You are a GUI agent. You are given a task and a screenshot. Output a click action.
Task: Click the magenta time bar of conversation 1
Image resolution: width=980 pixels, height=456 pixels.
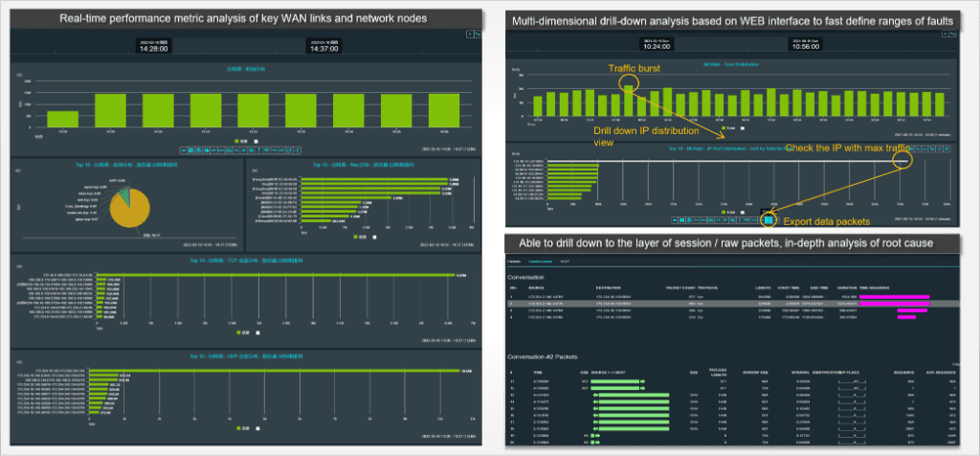click(x=894, y=296)
